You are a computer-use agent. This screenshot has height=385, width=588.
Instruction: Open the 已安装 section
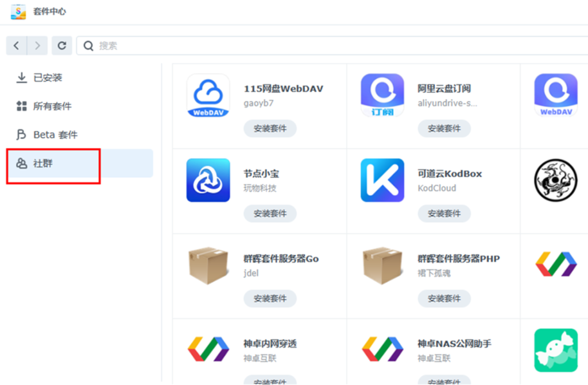point(79,77)
